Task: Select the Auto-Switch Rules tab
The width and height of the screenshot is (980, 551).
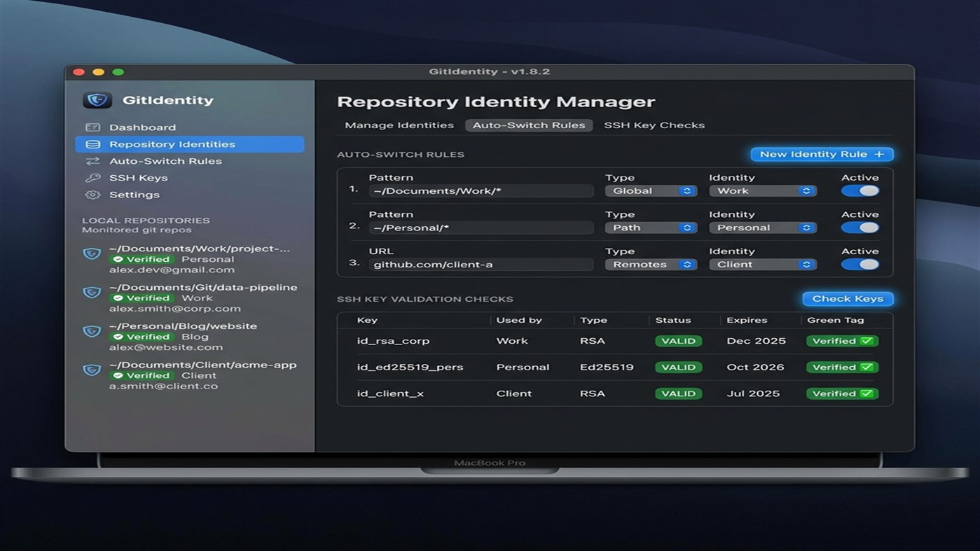Action: tap(529, 125)
